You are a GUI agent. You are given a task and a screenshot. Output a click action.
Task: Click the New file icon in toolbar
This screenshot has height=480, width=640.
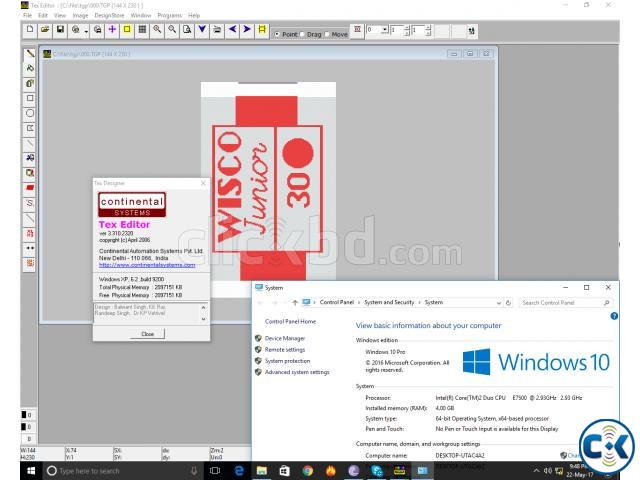tap(30, 30)
